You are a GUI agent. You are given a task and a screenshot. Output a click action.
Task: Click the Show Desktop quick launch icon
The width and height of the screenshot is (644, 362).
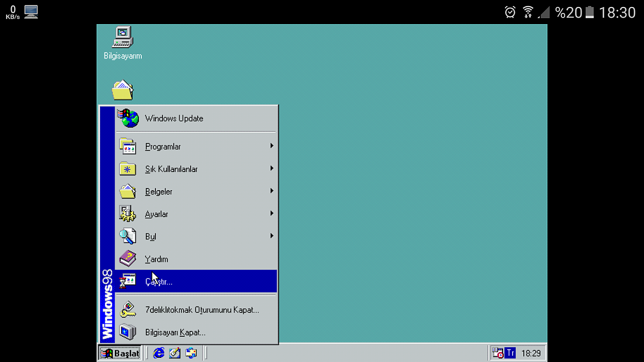pyautogui.click(x=175, y=353)
